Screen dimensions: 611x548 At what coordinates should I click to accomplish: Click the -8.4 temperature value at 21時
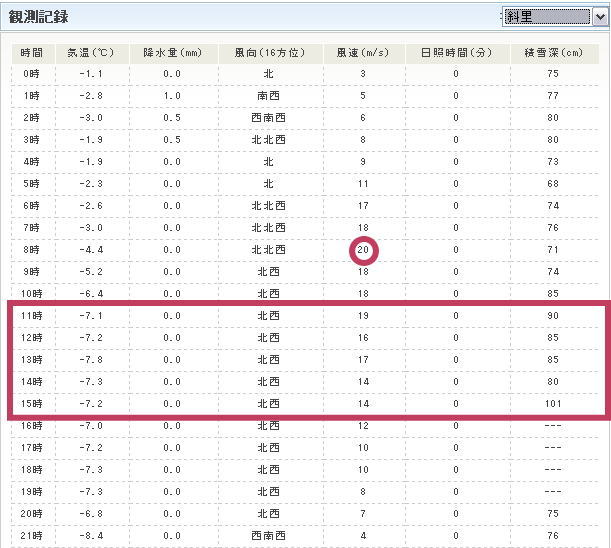(x=92, y=536)
